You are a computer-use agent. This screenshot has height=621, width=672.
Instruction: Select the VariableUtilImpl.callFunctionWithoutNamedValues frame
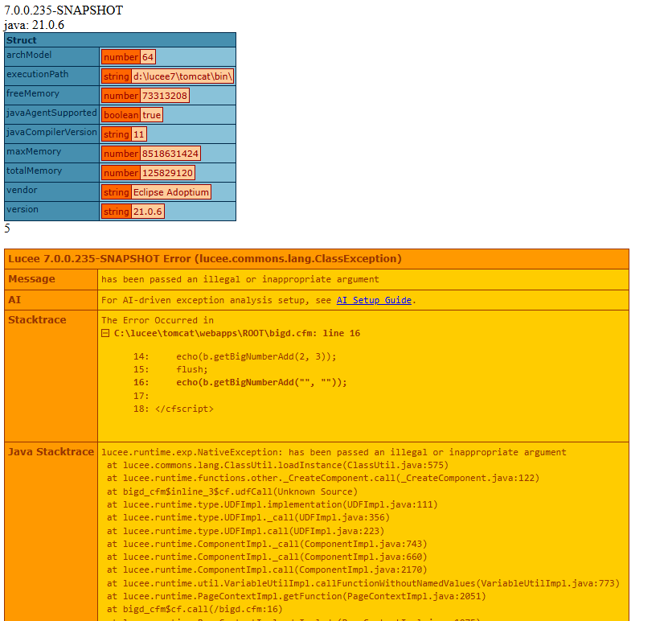(x=363, y=583)
